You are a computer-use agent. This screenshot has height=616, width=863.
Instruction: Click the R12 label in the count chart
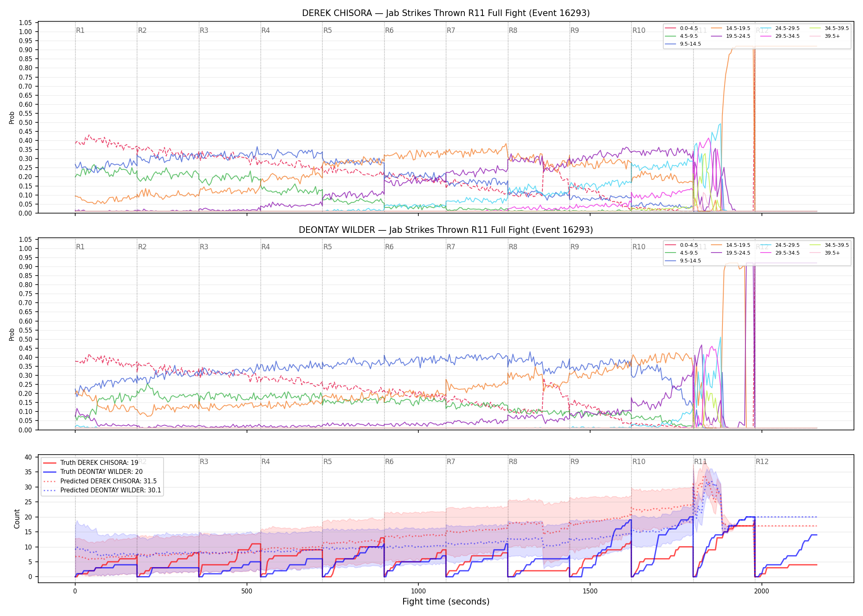coord(762,462)
